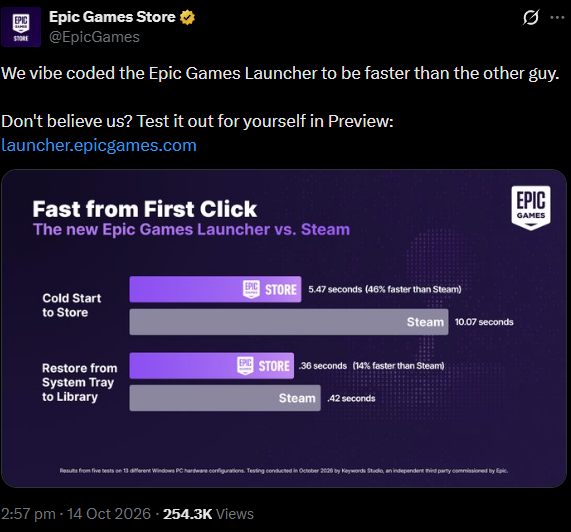The height and width of the screenshot is (532, 571).
Task: Click the Epic Games Store profile avatar
Action: 21,27
